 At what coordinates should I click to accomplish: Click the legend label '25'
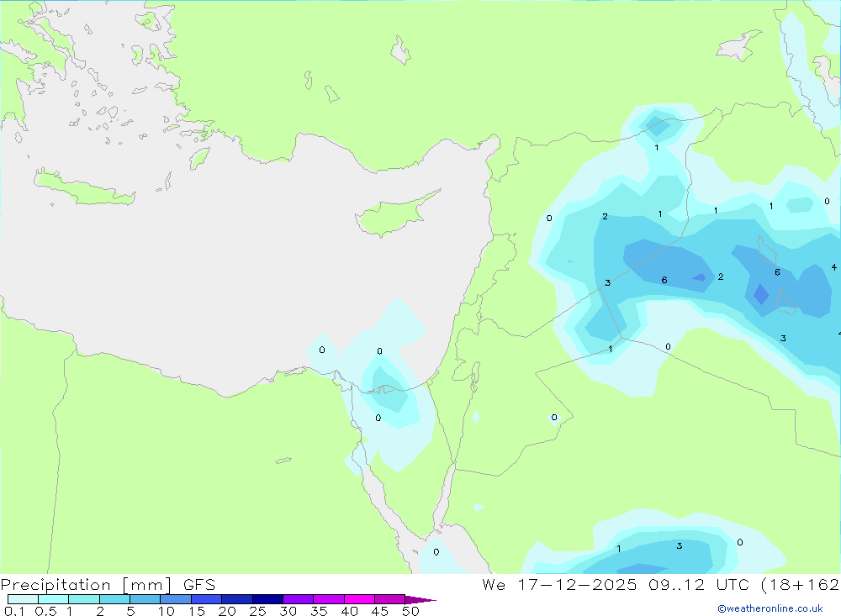point(257,611)
